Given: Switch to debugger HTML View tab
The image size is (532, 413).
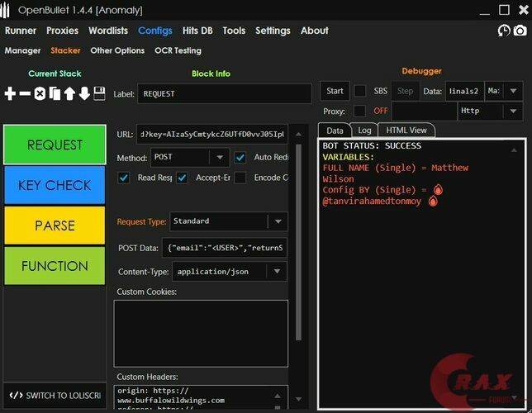Looking at the screenshot, I should pyautogui.click(x=406, y=131).
